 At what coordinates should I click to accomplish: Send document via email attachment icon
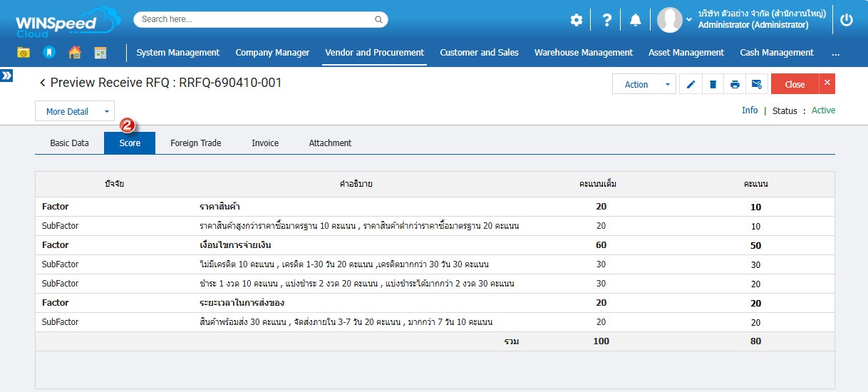pyautogui.click(x=757, y=85)
